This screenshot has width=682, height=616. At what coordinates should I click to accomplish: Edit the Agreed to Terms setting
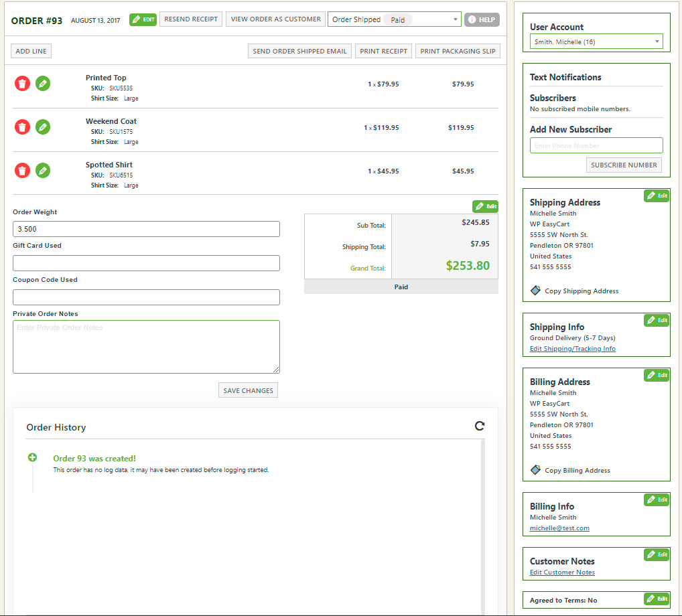[x=656, y=599]
